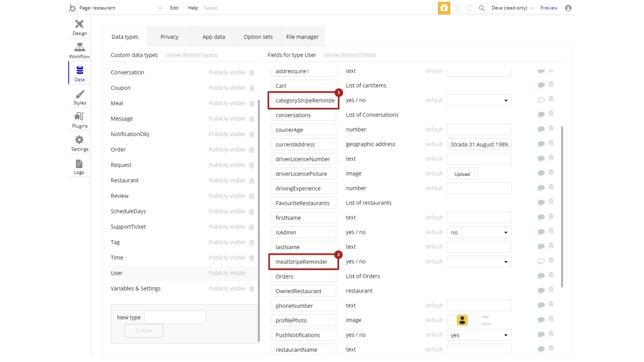Open the Styles panel icon
This screenshot has height=362, width=644.
coord(80,97)
